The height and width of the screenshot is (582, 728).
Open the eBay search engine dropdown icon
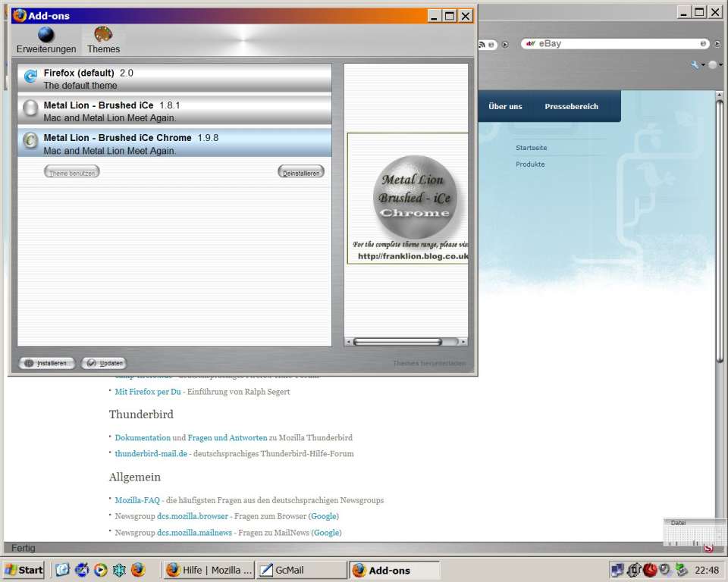point(531,44)
